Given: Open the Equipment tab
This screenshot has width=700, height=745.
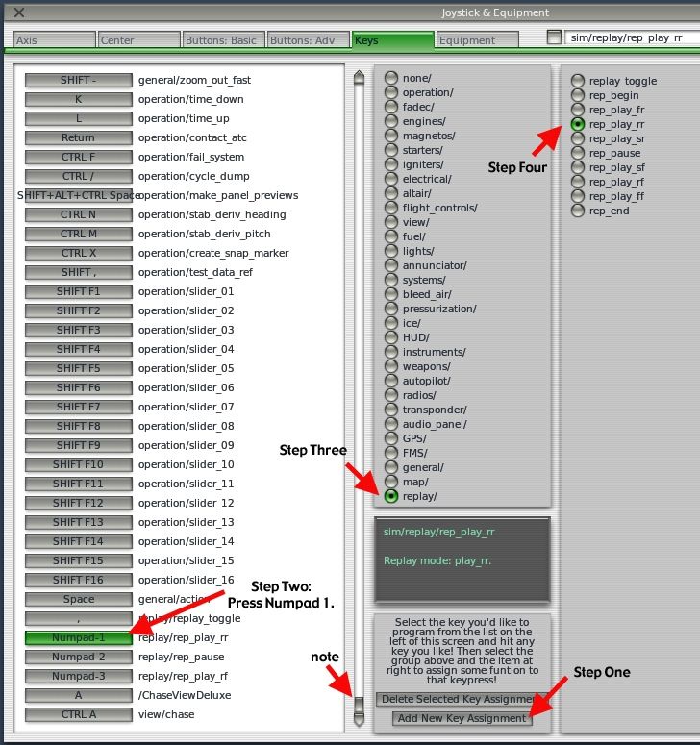Looking at the screenshot, I should point(477,40).
